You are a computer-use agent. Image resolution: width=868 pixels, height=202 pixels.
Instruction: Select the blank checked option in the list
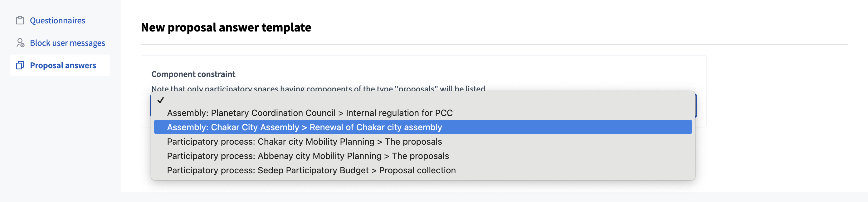(404, 100)
